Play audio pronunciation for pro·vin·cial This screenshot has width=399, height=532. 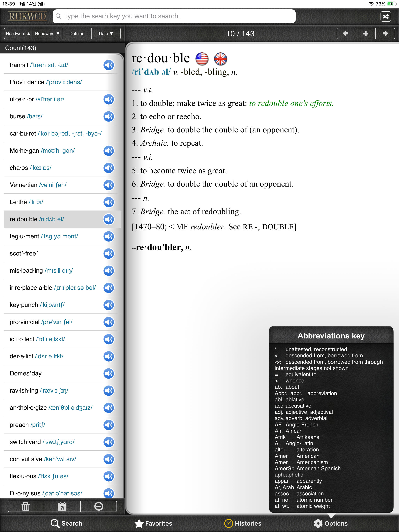click(109, 322)
